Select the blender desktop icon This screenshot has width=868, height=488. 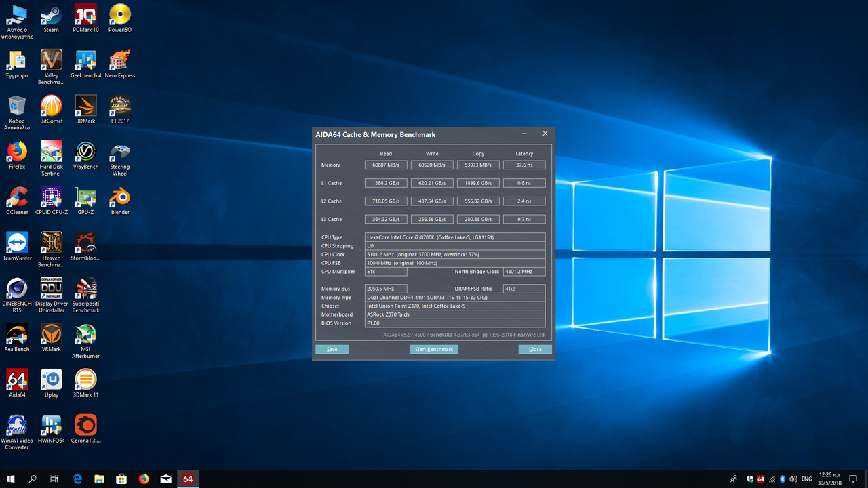(x=120, y=201)
